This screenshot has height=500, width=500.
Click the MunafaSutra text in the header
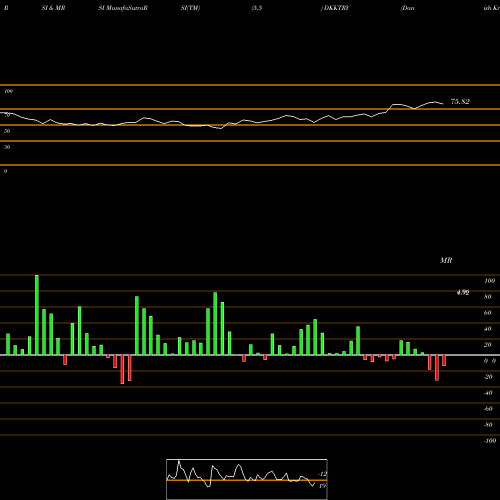tap(126, 8)
